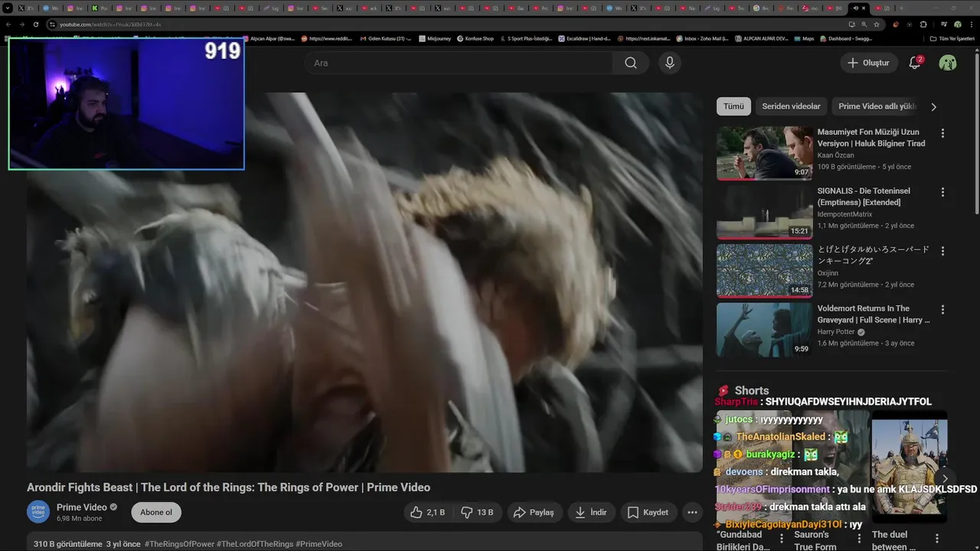Open options menu for SIGNALIS video

click(x=942, y=192)
